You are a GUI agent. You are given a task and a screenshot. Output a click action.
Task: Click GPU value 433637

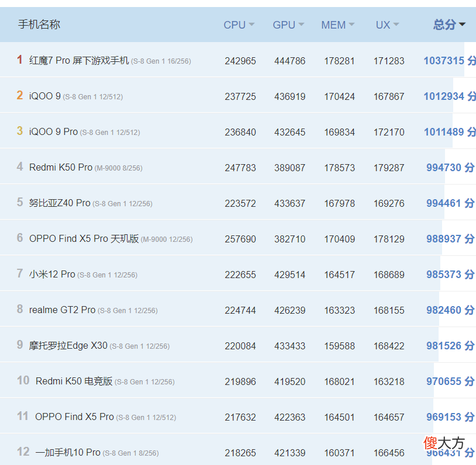[x=289, y=203]
